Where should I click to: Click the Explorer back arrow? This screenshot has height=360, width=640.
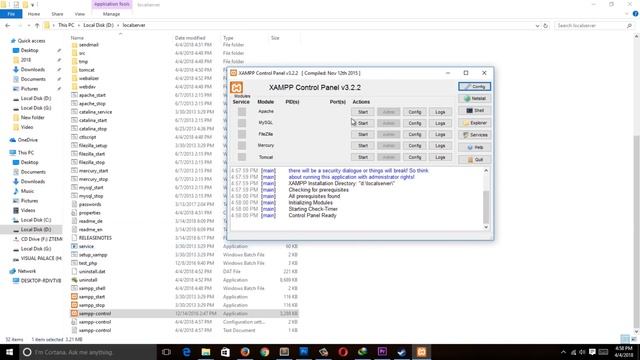tap(8, 25)
